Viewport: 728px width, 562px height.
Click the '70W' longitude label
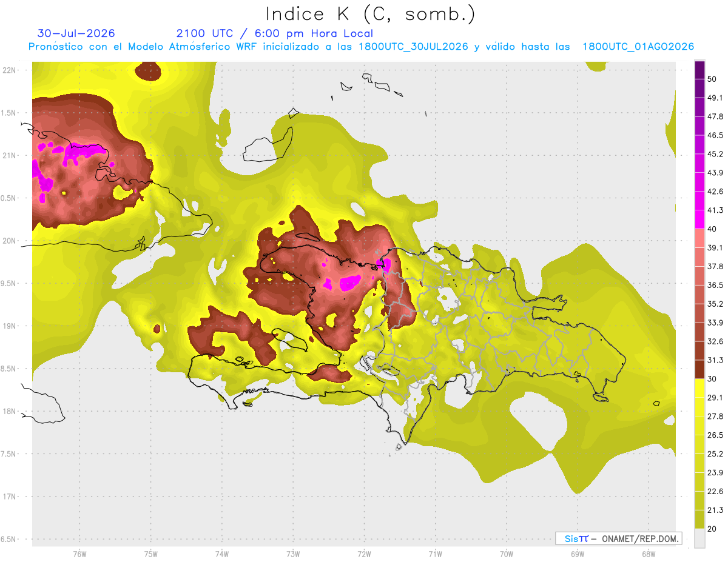(507, 554)
